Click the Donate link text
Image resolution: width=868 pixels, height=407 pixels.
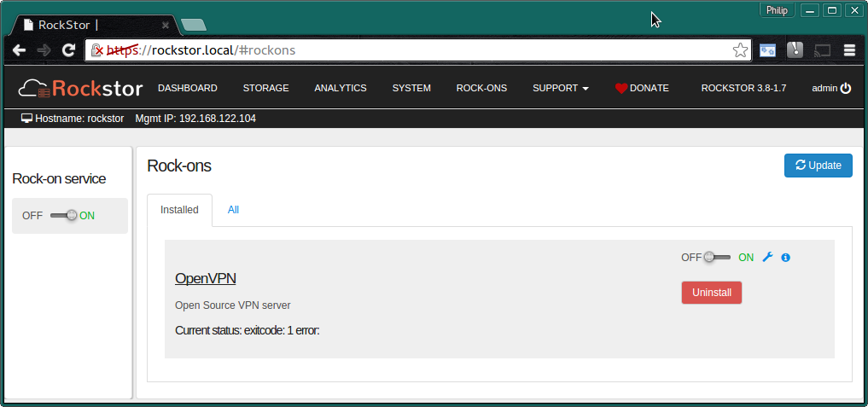tap(650, 88)
